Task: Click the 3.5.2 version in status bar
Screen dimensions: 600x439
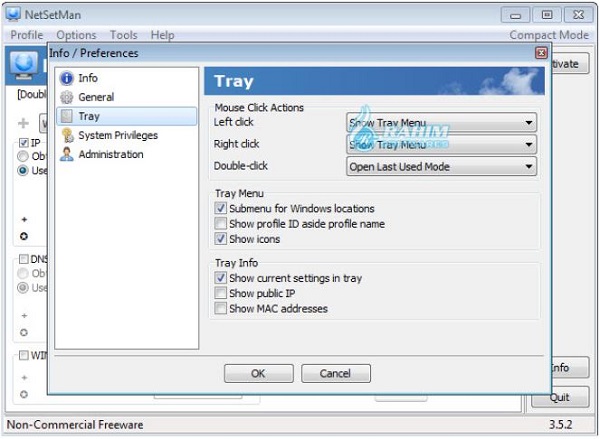Action: (x=561, y=424)
